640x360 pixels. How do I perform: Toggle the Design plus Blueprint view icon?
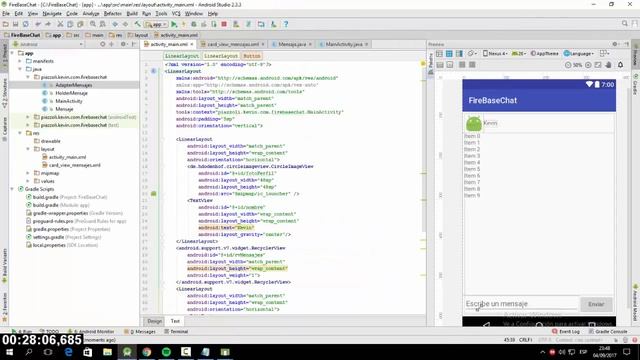click(x=459, y=54)
